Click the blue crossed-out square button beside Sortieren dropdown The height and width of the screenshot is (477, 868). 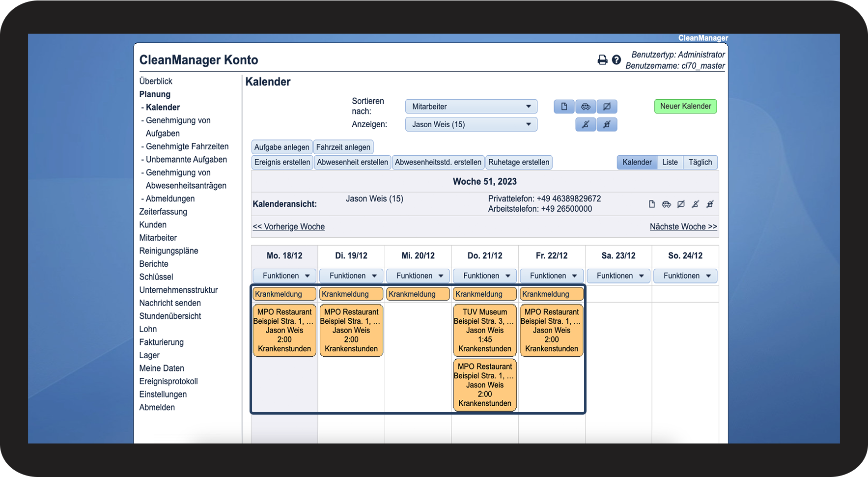[x=607, y=107]
